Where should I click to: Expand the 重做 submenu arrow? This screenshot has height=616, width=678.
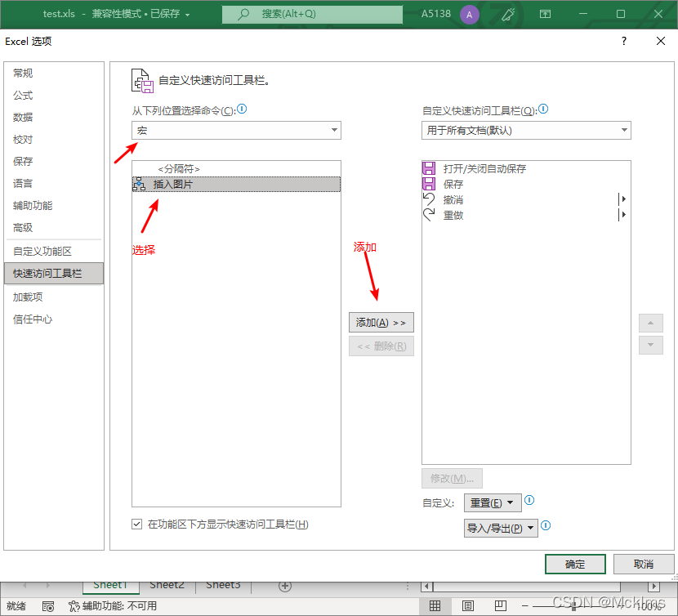[622, 215]
